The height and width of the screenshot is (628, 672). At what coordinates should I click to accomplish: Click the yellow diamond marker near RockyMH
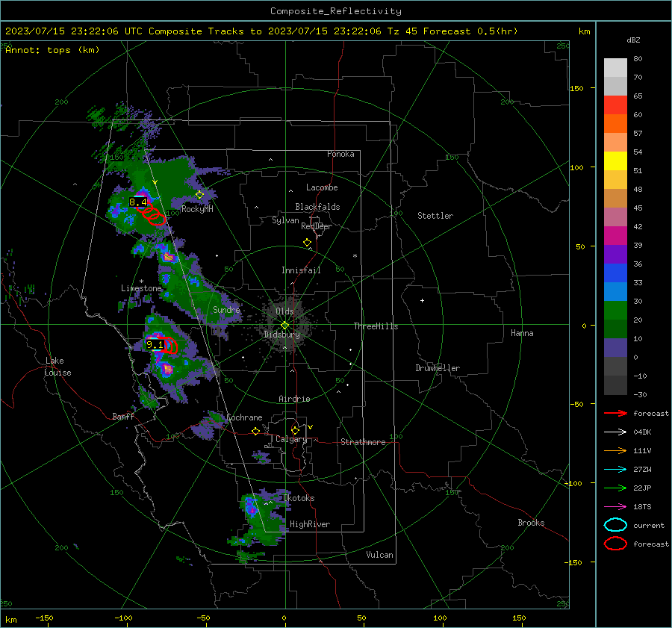tap(199, 195)
